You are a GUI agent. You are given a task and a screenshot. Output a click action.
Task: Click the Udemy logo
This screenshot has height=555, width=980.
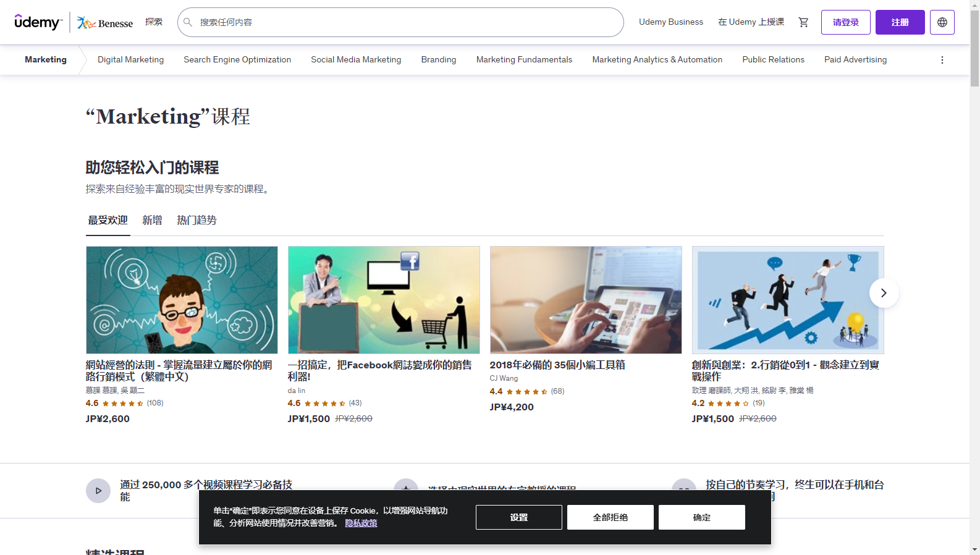pos(37,22)
